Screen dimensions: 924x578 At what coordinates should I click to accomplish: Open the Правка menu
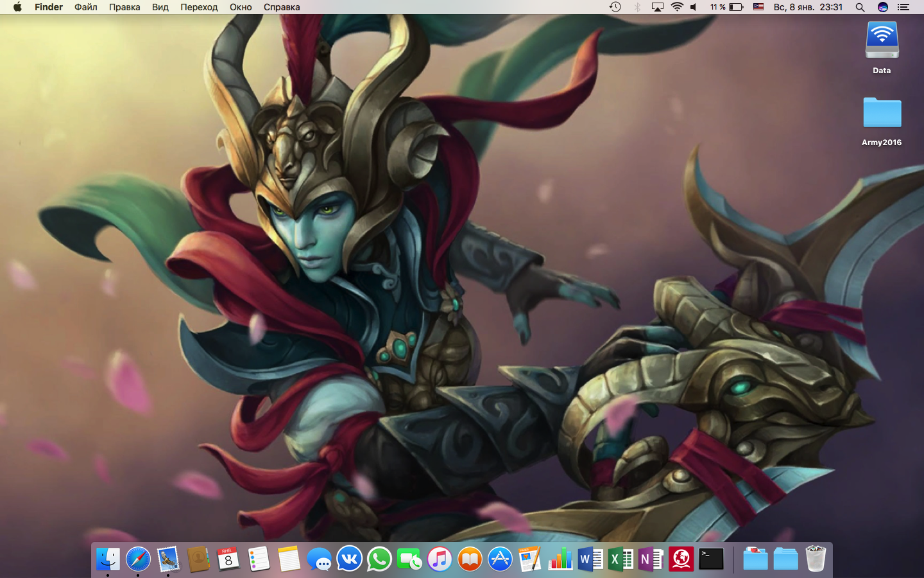(124, 7)
